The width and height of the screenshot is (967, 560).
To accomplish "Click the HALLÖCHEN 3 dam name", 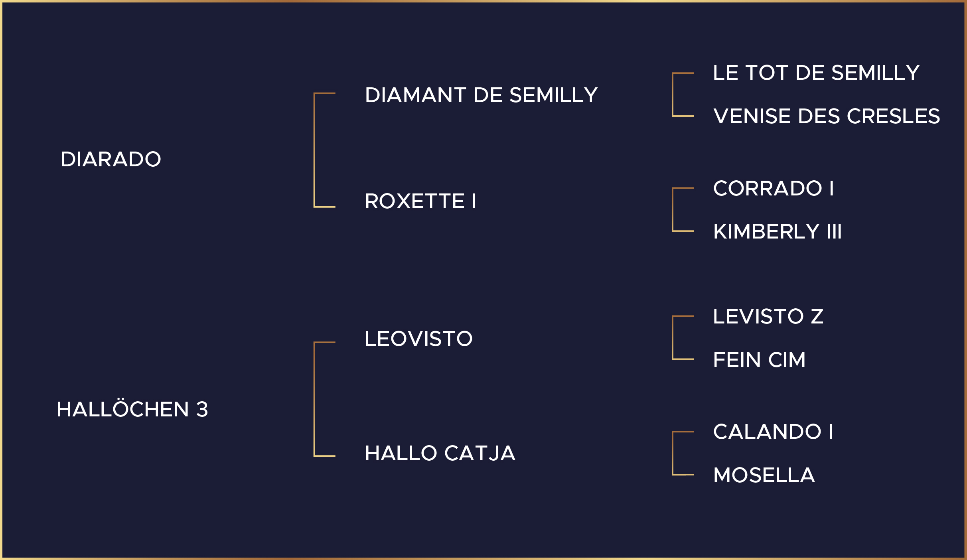I will click(x=132, y=409).
